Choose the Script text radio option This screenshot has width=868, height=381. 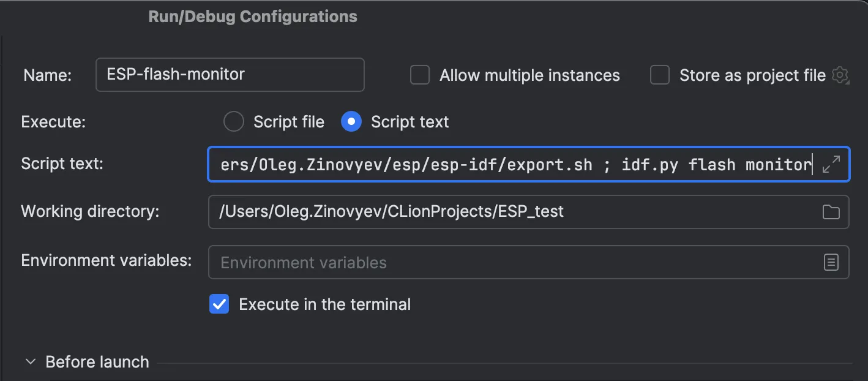coord(351,122)
